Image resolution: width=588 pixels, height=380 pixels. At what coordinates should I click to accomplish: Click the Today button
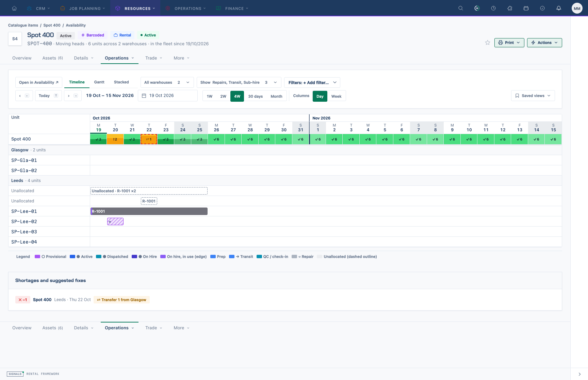click(48, 96)
